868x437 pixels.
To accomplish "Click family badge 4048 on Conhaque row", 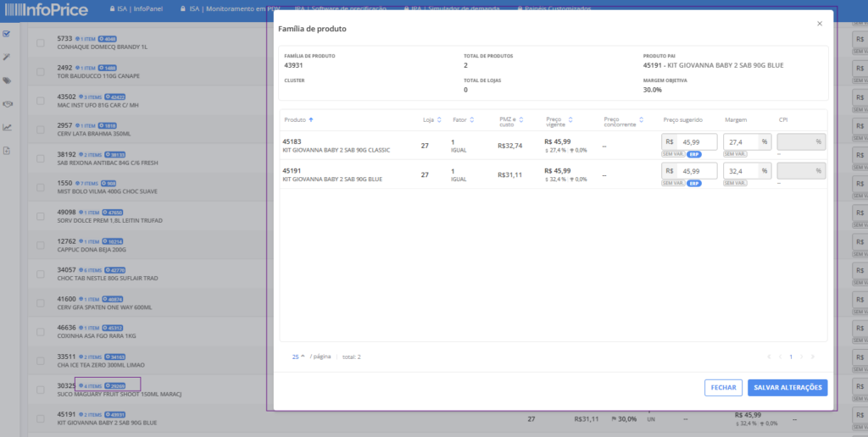I will [x=108, y=39].
